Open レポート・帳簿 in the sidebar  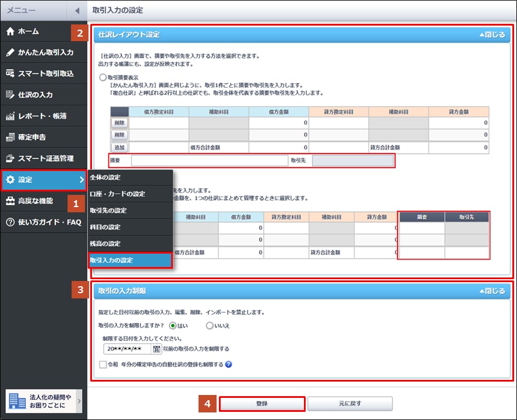[x=44, y=116]
